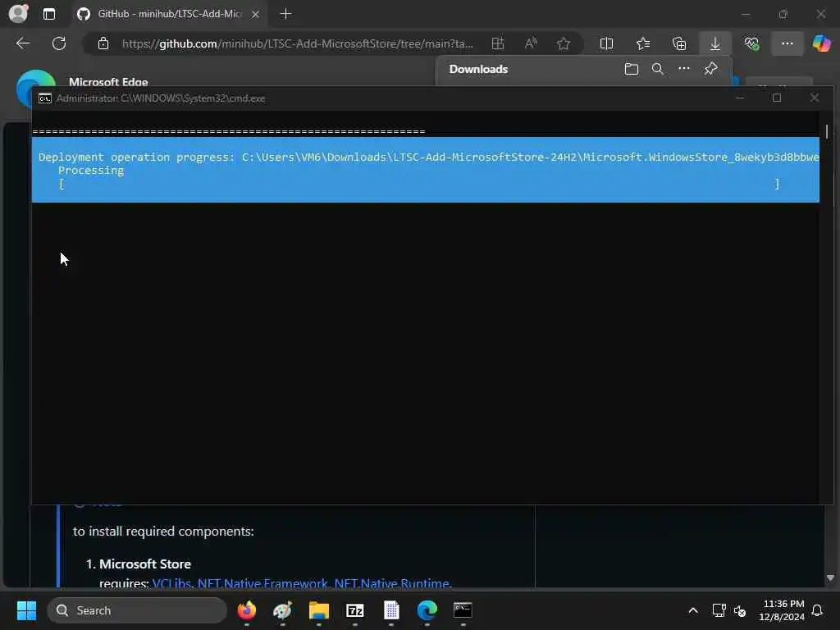Reload the page with the refresh icon

pyautogui.click(x=59, y=43)
